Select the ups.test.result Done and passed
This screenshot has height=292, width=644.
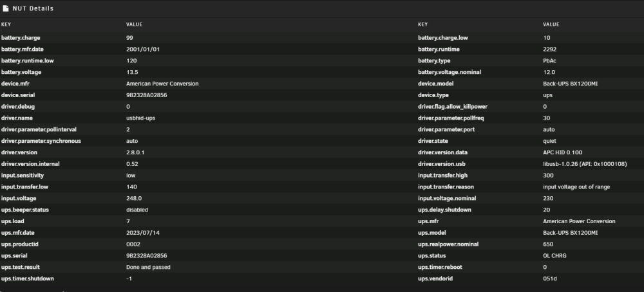point(148,268)
